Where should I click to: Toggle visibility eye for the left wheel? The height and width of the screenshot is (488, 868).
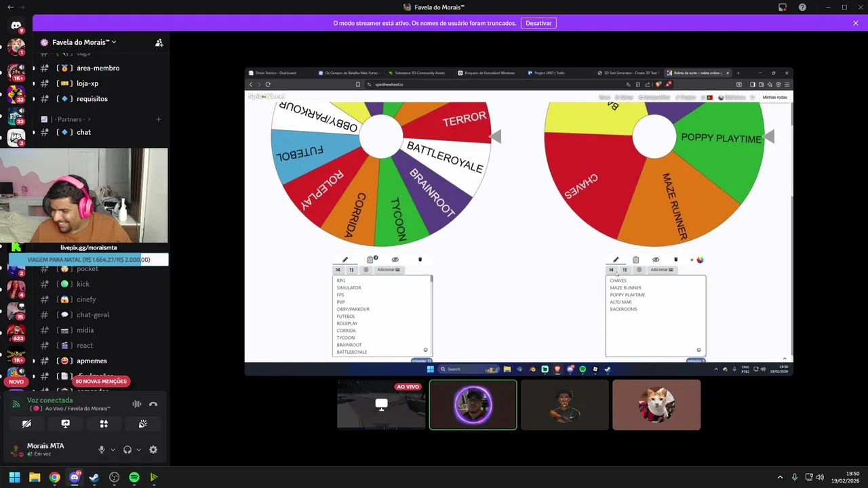[x=395, y=260]
